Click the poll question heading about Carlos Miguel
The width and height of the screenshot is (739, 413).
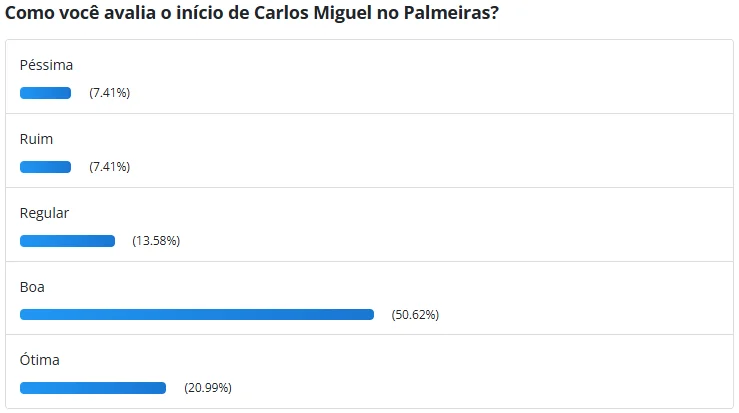(253, 14)
